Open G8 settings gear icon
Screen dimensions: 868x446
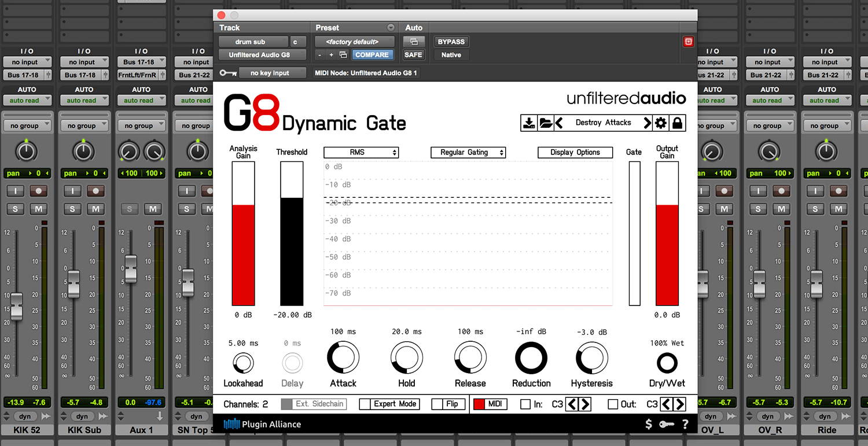click(x=661, y=123)
